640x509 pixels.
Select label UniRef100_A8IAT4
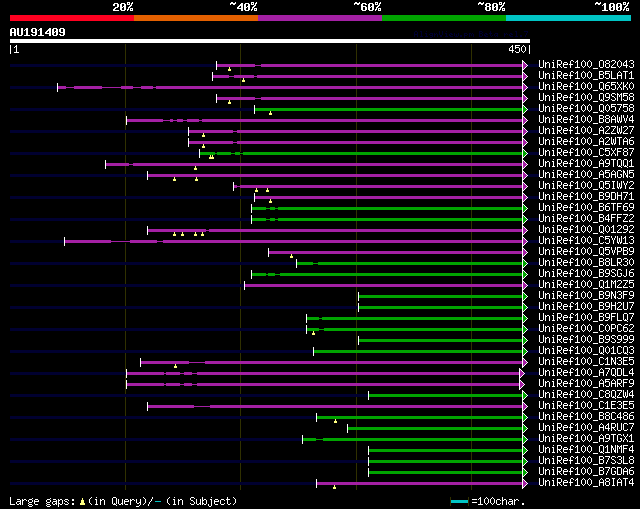[x=586, y=483]
